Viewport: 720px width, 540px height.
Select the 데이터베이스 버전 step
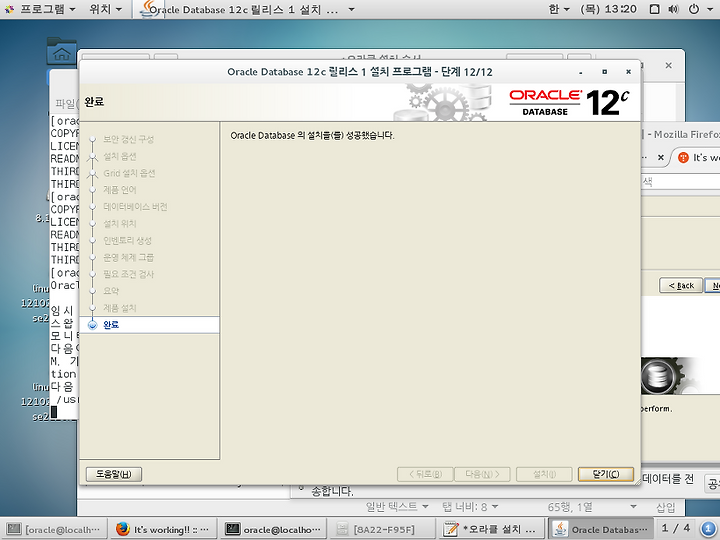coord(135,207)
